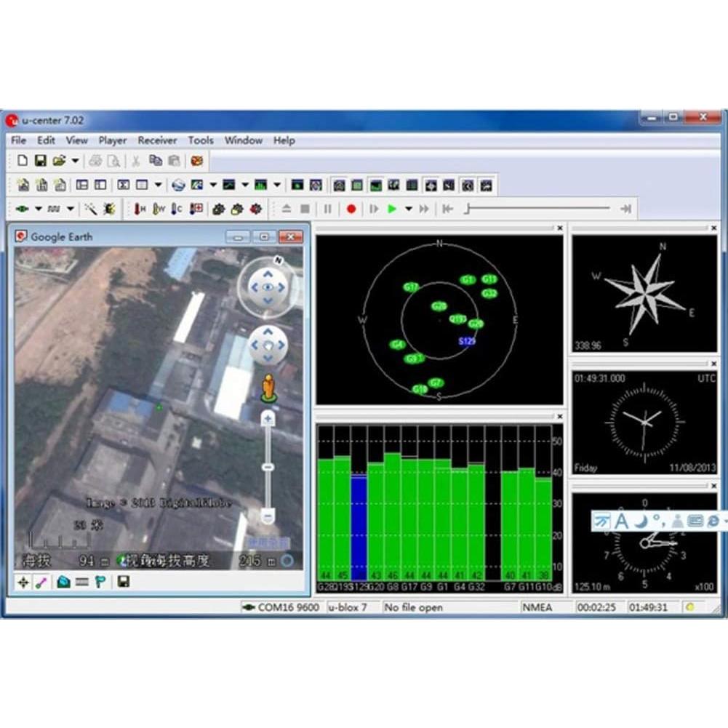Open the Receiver menu
The image size is (728, 728).
pyautogui.click(x=157, y=140)
